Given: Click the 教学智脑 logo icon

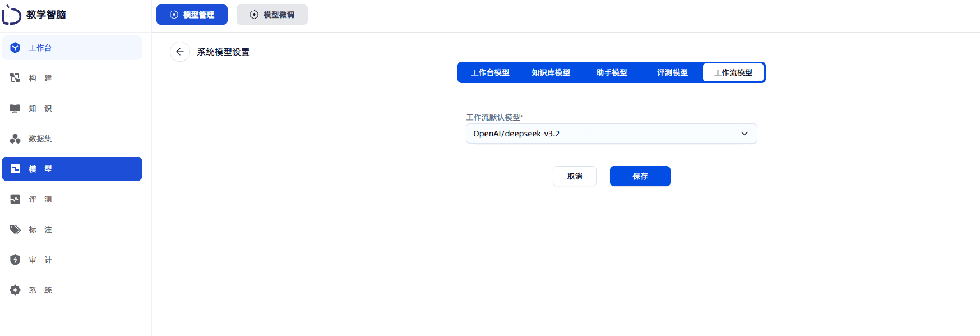Looking at the screenshot, I should coord(11,15).
